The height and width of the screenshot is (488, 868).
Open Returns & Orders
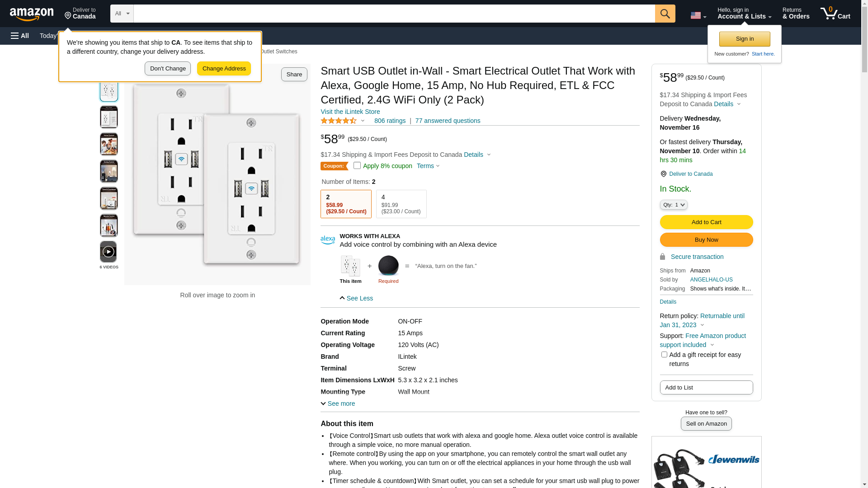(x=796, y=14)
